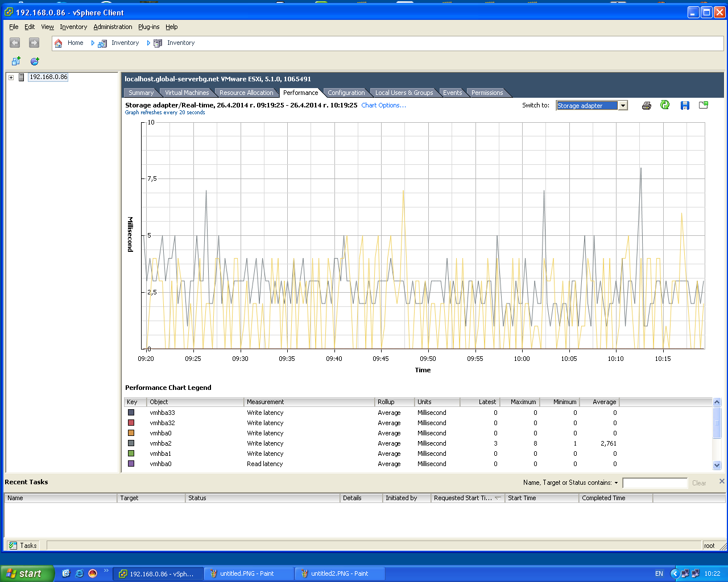Pop up the chart in a new window

click(704, 105)
